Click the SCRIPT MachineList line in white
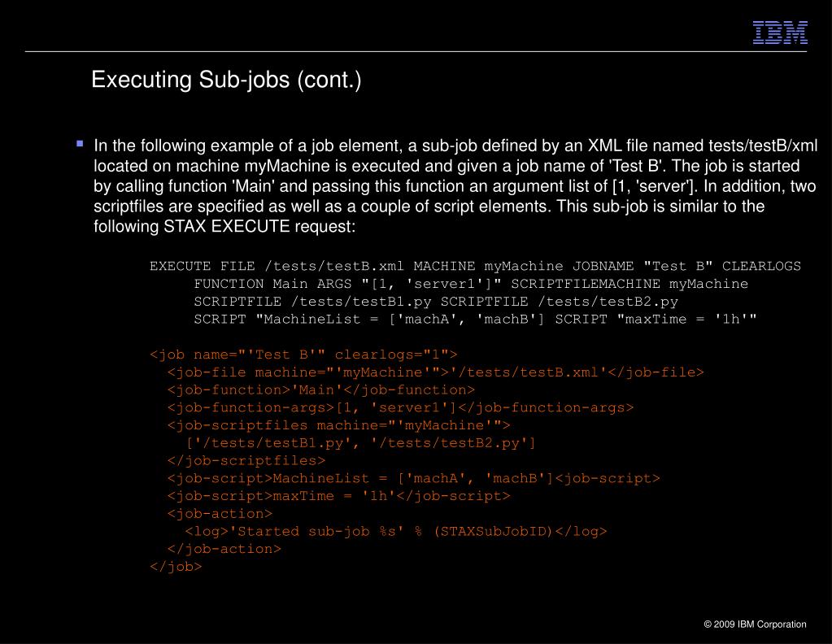 475,320
